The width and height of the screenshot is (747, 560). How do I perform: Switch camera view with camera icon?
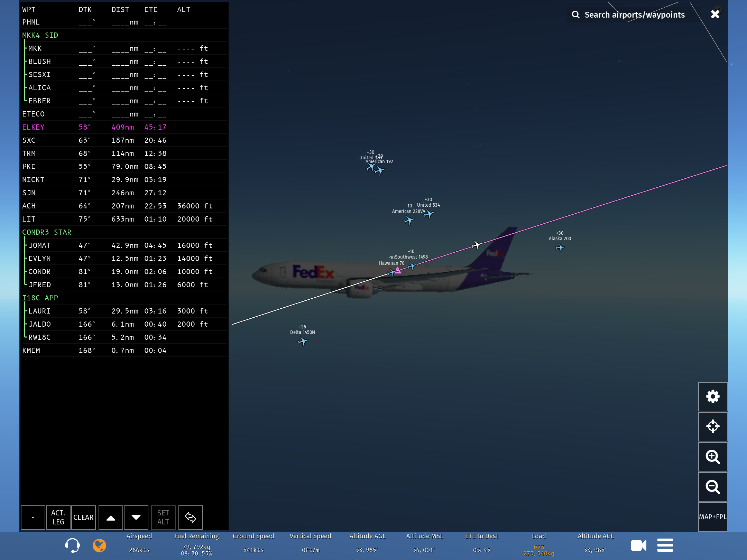[638, 545]
